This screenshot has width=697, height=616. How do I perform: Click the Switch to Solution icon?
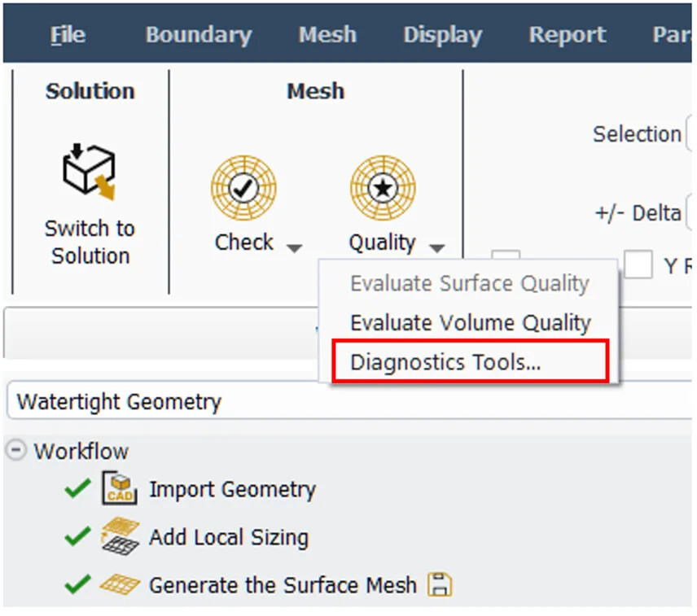point(89,173)
